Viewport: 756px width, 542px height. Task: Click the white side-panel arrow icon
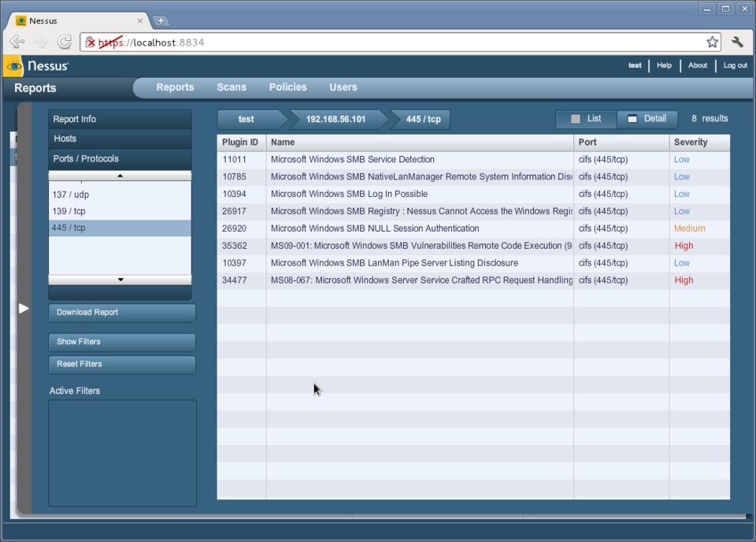tap(24, 308)
